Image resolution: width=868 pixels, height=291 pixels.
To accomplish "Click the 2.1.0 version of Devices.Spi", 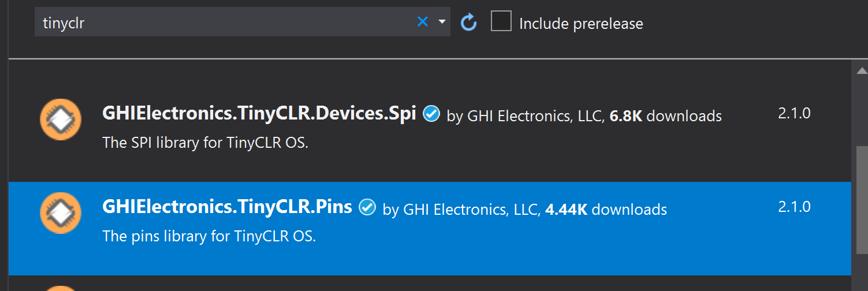I will (x=794, y=113).
